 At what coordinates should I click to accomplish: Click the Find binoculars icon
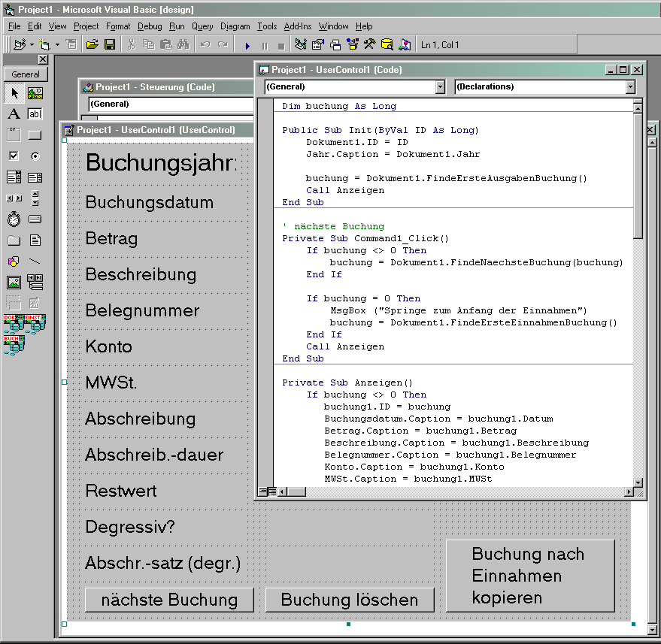click(183, 44)
